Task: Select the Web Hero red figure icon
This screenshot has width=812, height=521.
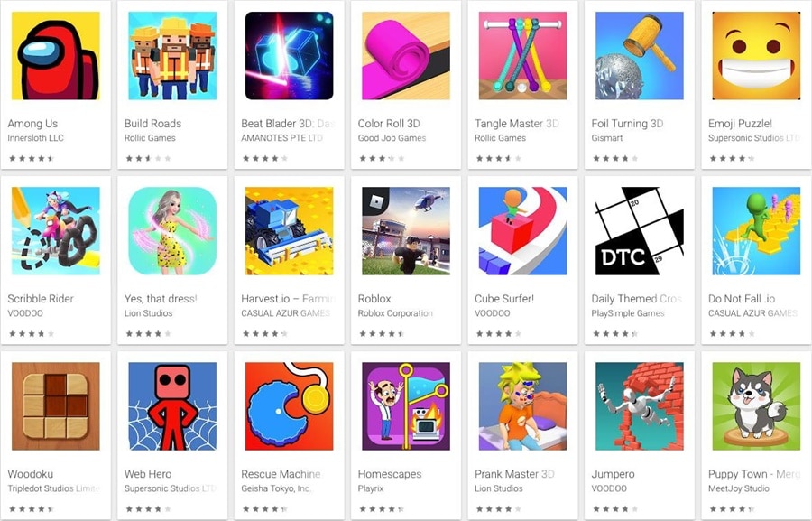Action: click(x=172, y=406)
